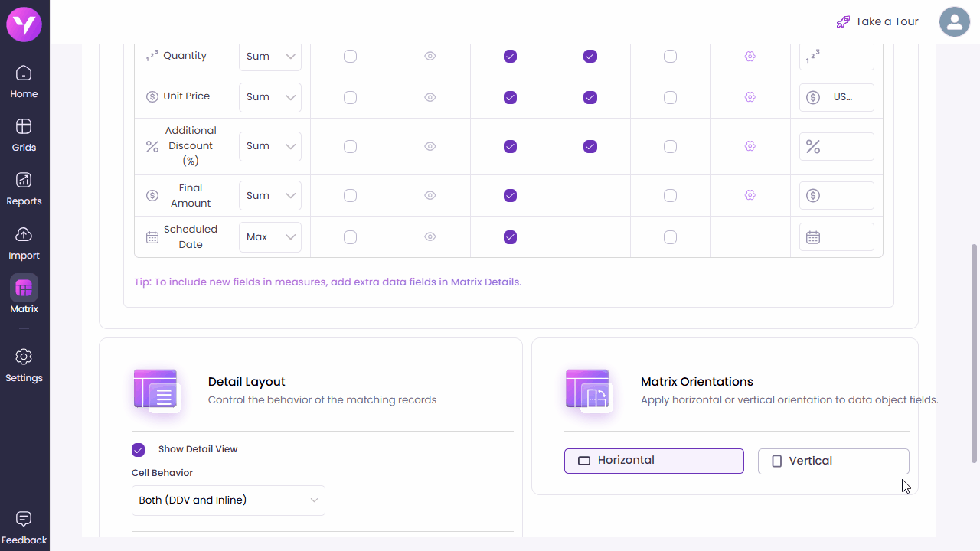
Task: Go to Grids in sidebar
Action: (x=24, y=135)
